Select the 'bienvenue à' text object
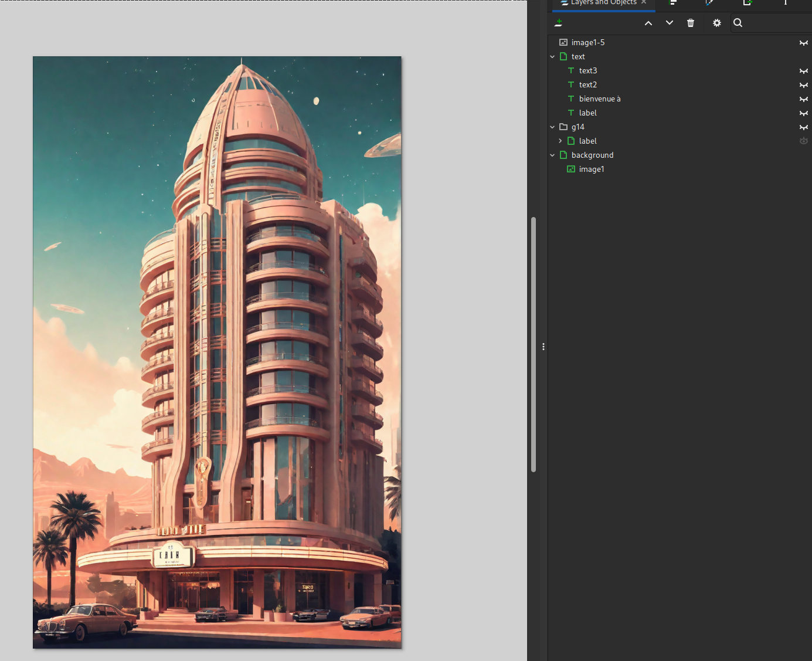The height and width of the screenshot is (661, 812). pyautogui.click(x=599, y=99)
